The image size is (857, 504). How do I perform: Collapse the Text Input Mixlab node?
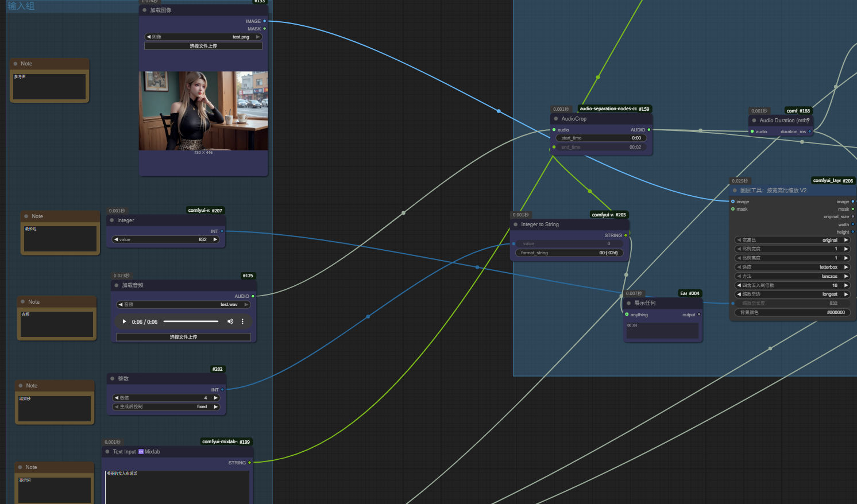click(x=107, y=452)
